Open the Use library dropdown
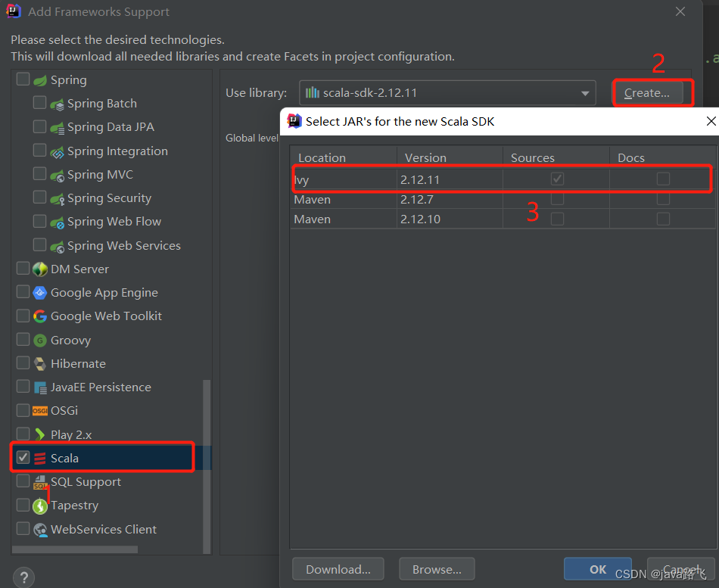 coord(447,93)
